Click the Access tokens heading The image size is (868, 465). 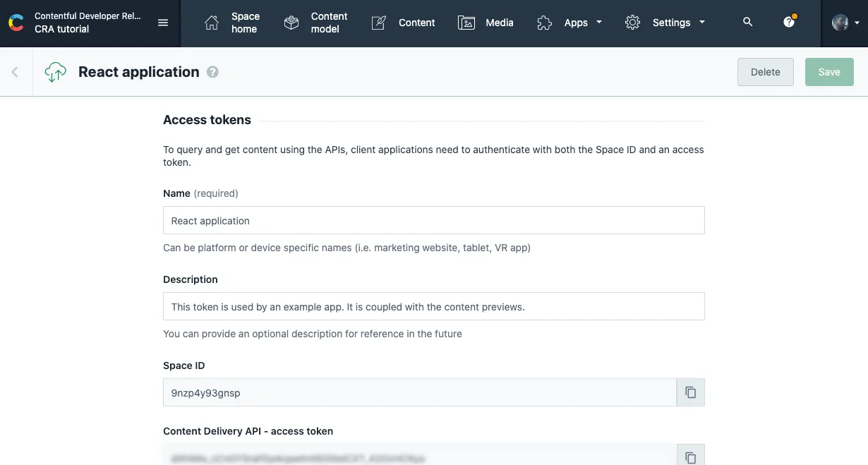[207, 120]
